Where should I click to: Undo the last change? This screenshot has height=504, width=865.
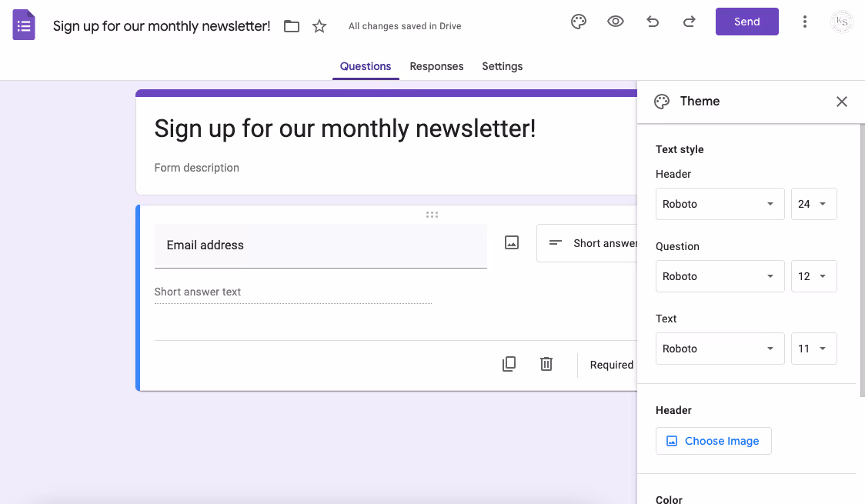pos(652,22)
